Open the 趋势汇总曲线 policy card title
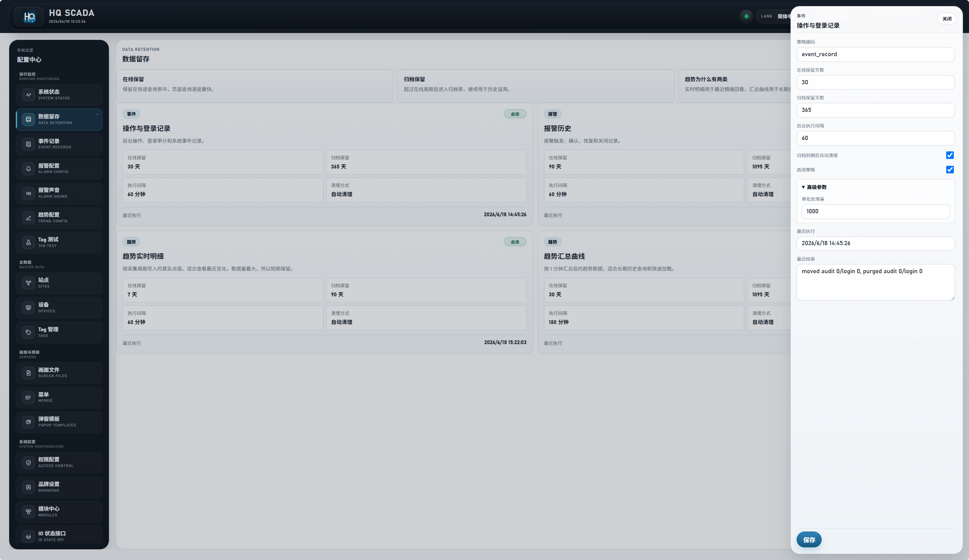The width and height of the screenshot is (969, 560). tap(564, 256)
